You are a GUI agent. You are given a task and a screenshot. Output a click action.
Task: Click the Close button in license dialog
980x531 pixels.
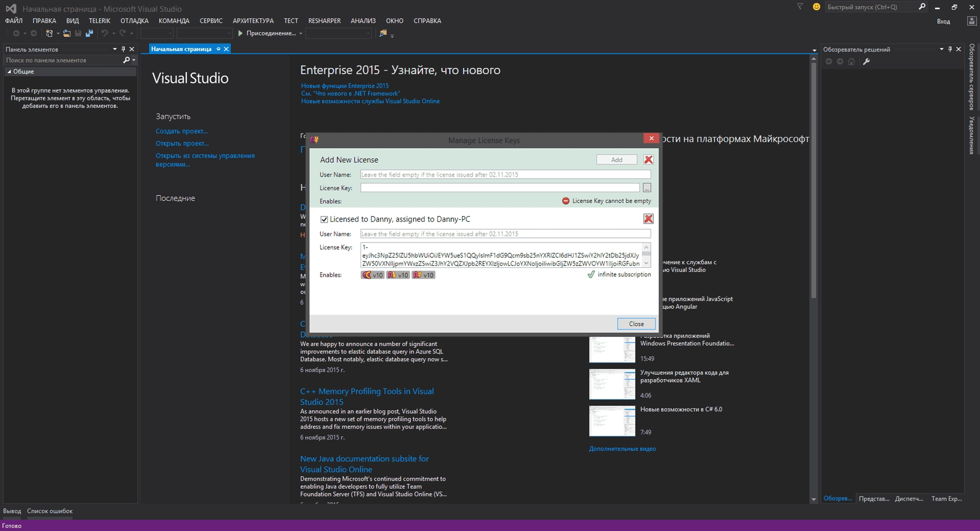pyautogui.click(x=636, y=324)
